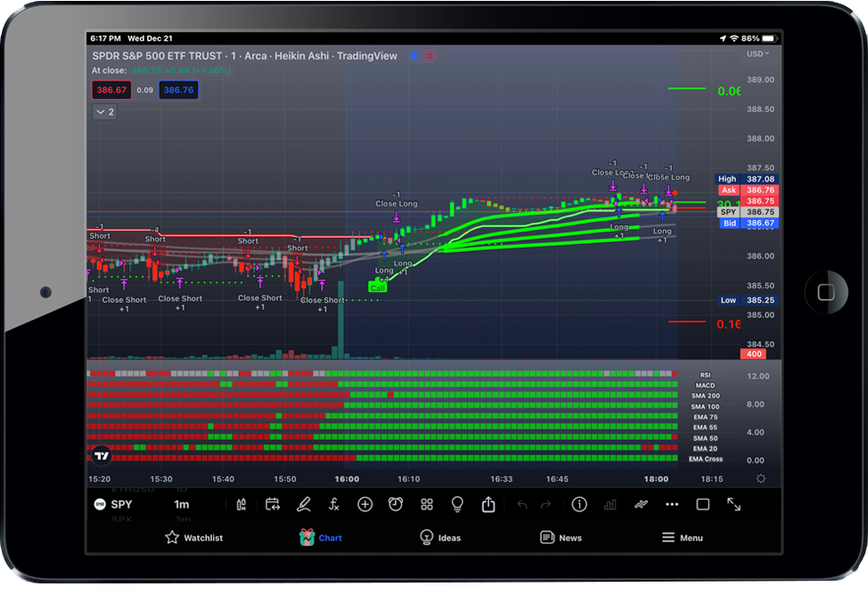This screenshot has width=868, height=603.
Task: Tap the plus-circle compare symbol icon
Action: (364, 505)
